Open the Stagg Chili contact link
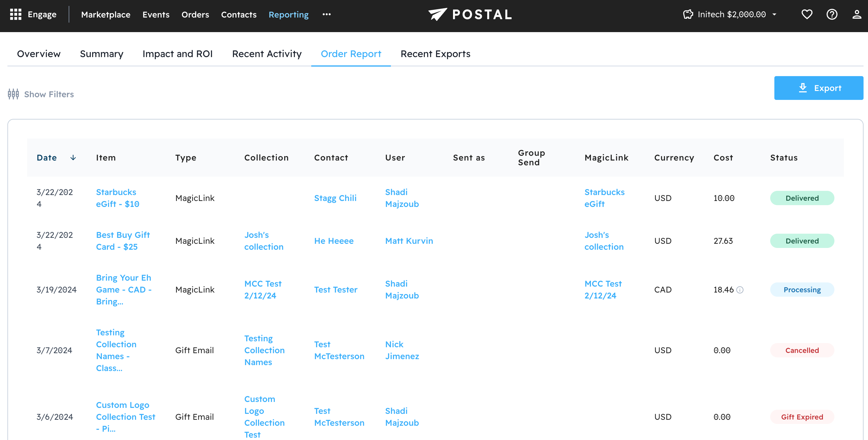The image size is (868, 440). [335, 198]
